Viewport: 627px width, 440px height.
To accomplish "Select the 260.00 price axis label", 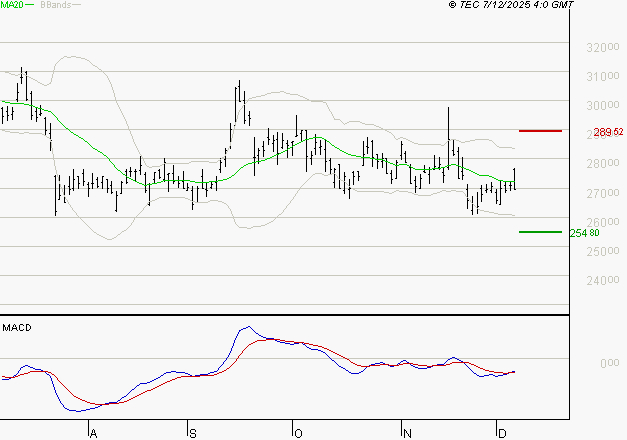I will click(x=603, y=222).
